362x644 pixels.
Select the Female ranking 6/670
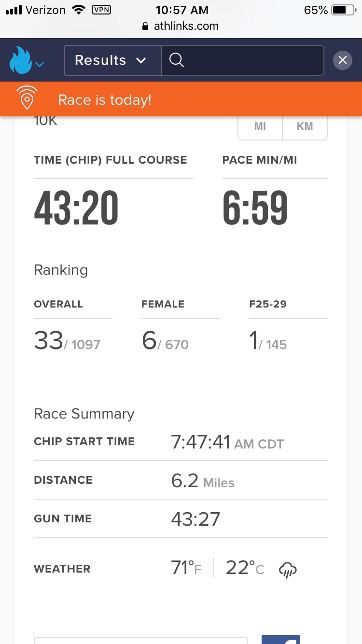tap(165, 341)
